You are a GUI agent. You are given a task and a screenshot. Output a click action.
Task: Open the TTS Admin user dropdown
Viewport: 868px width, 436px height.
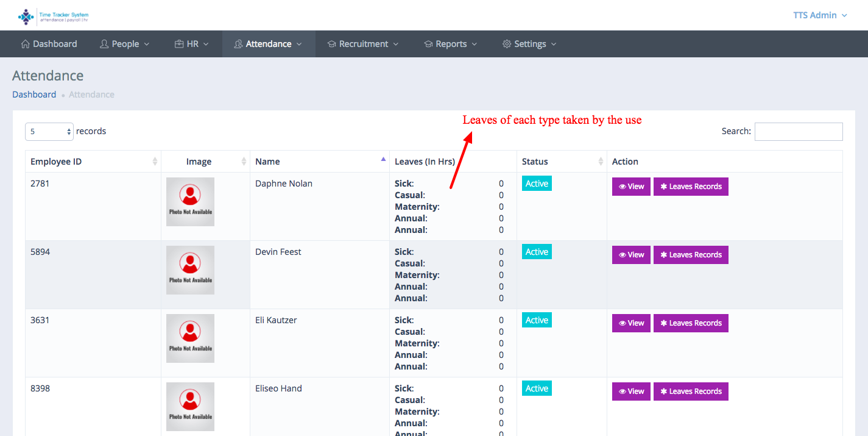(x=820, y=15)
